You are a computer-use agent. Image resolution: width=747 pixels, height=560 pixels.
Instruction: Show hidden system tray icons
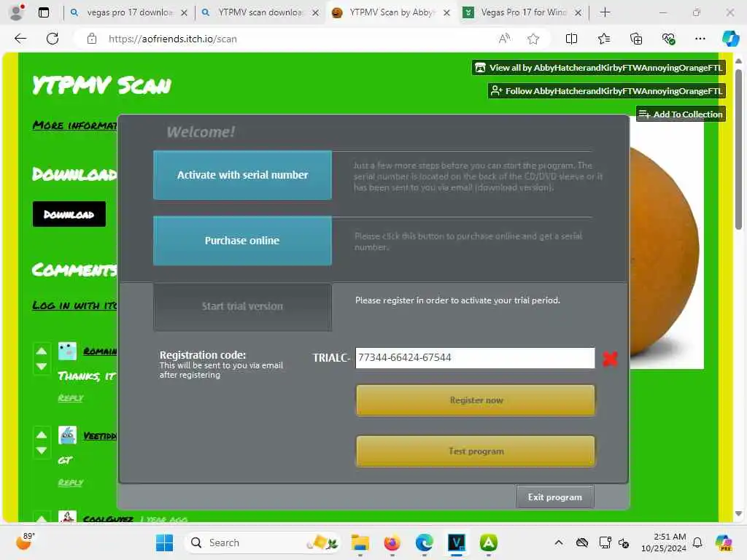point(559,542)
